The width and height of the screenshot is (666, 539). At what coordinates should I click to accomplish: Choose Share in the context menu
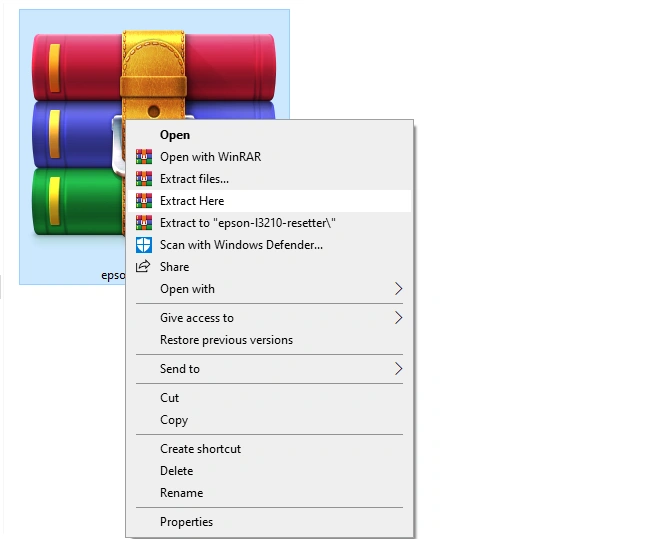[x=269, y=267]
